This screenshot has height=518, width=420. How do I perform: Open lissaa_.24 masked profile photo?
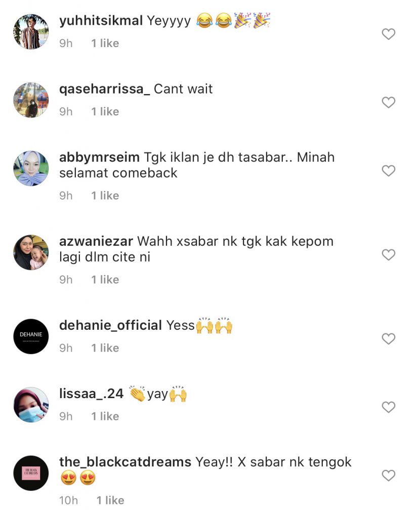(31, 405)
